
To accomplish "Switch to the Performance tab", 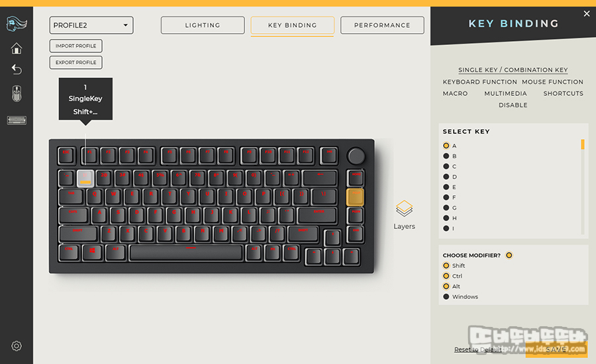I will point(382,25).
